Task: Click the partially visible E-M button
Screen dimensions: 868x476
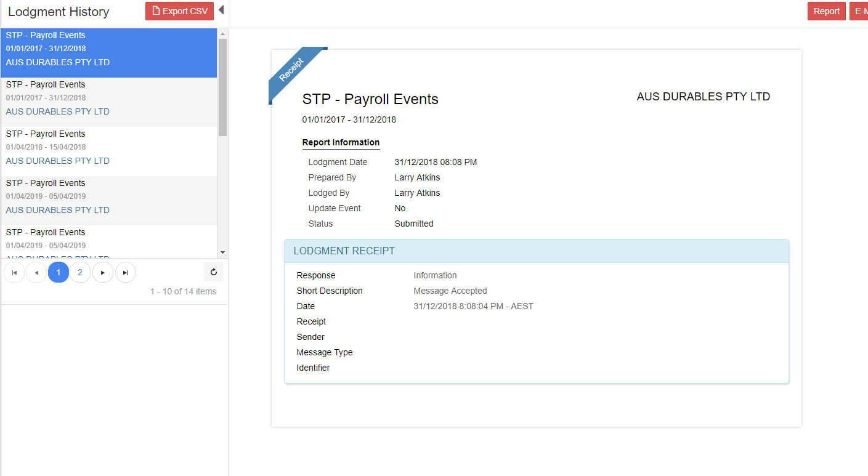Action: click(x=859, y=11)
